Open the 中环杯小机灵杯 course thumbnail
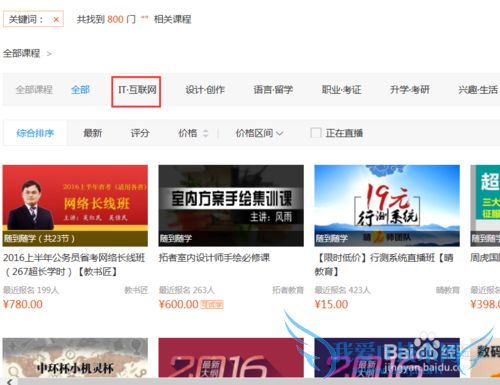 click(x=75, y=358)
